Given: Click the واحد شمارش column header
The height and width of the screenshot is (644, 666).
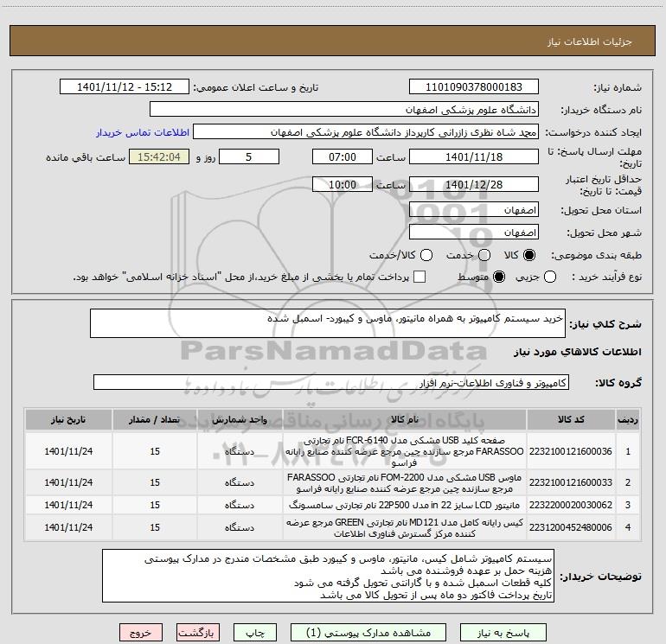Looking at the screenshot, I should tap(240, 420).
